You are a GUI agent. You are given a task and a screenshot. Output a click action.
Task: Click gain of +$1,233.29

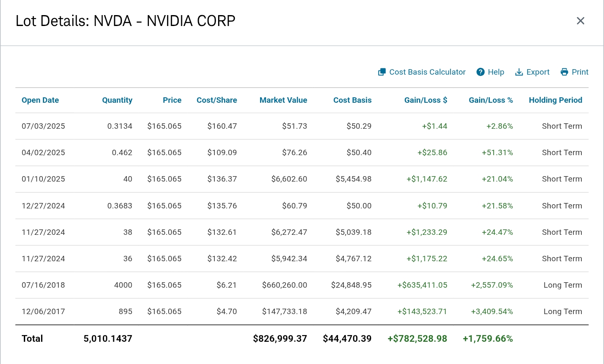click(x=427, y=232)
